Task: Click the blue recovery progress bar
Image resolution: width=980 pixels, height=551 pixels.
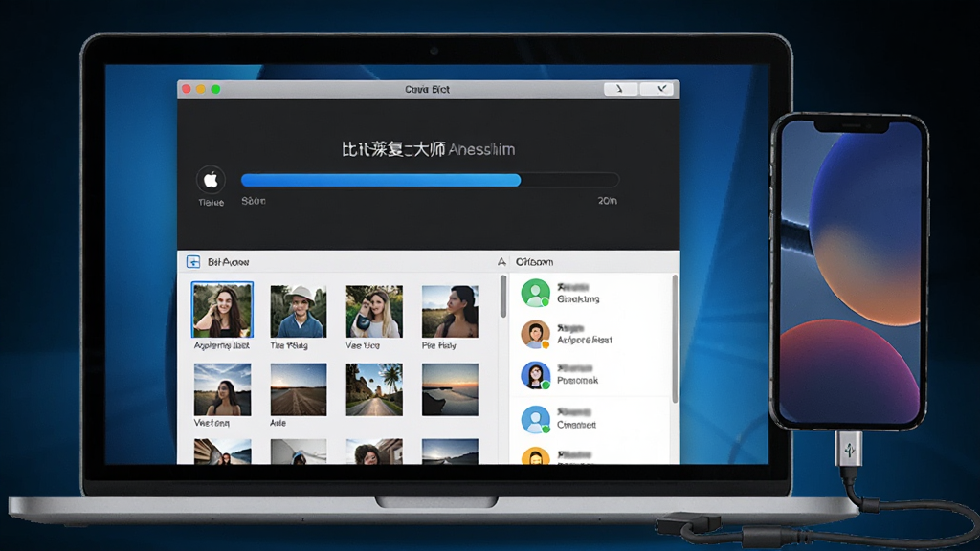Action: coord(430,180)
